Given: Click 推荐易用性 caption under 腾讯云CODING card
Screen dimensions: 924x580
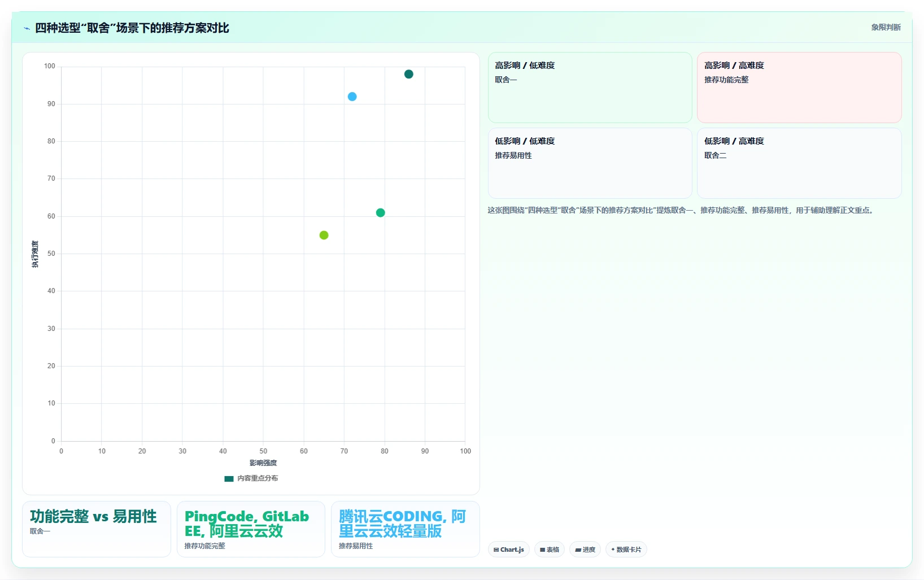Looking at the screenshot, I should pos(356,546).
